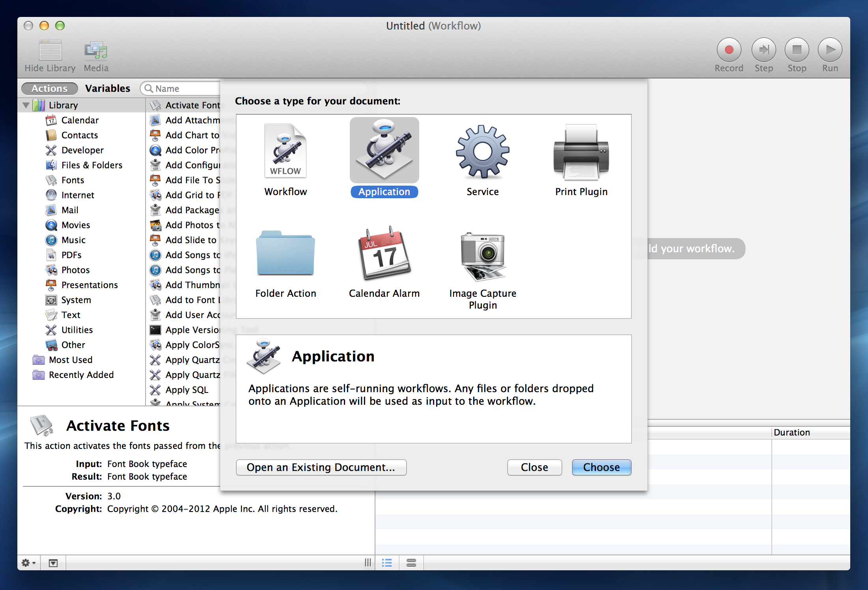The height and width of the screenshot is (590, 868).
Task: Click Open an Existing Document button
Action: [321, 467]
